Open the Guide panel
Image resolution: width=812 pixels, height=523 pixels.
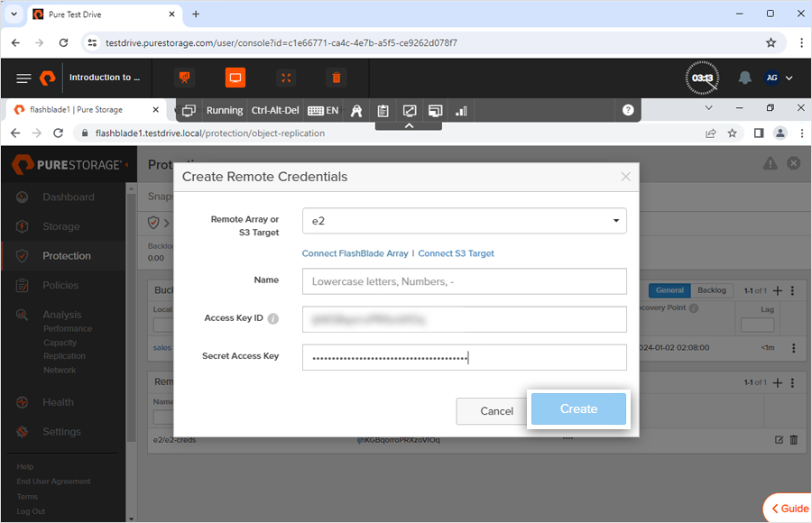coord(789,509)
